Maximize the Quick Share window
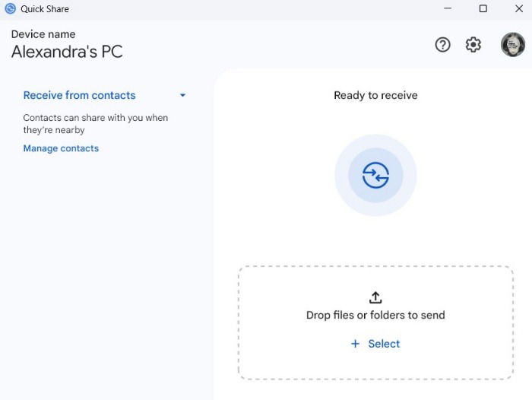This screenshot has width=532, height=400. point(483,8)
